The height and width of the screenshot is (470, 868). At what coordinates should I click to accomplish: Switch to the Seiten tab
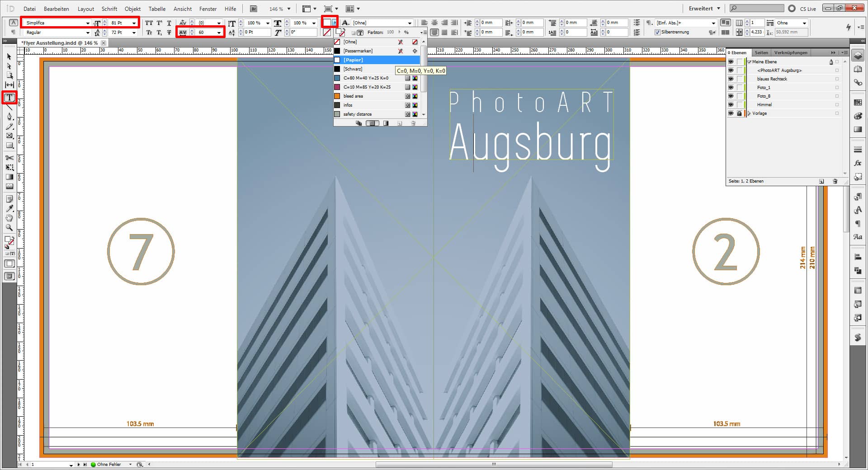point(761,52)
